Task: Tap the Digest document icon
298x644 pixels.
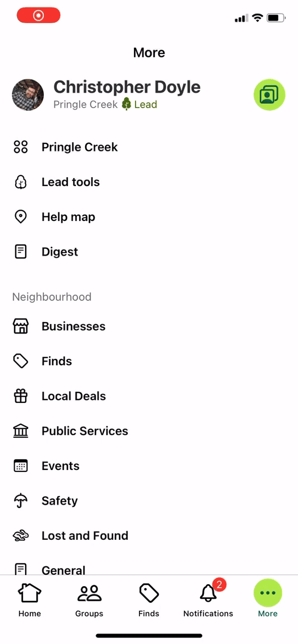Action: pyautogui.click(x=21, y=252)
